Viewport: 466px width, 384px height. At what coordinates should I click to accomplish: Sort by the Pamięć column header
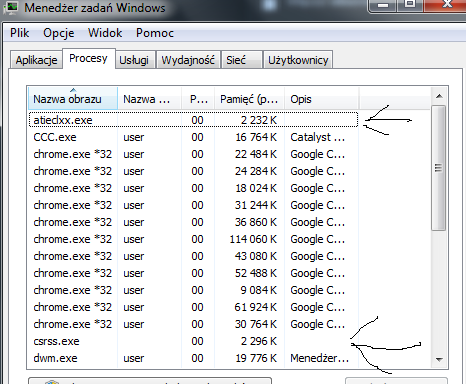coord(249,99)
